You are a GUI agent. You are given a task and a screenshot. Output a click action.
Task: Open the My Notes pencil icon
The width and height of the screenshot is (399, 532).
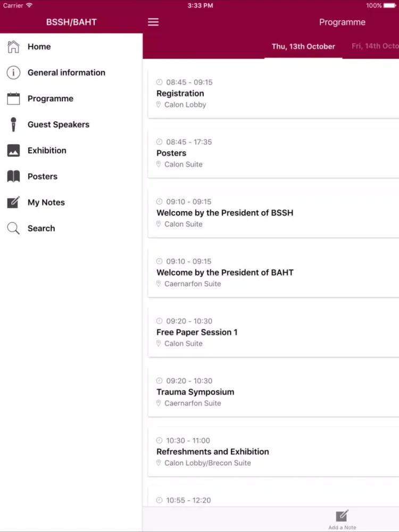pos(13,202)
